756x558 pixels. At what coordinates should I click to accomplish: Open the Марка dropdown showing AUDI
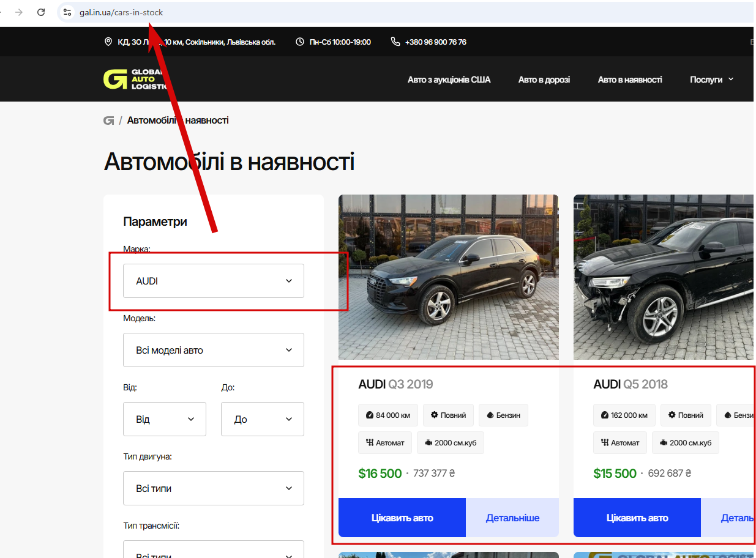pyautogui.click(x=214, y=281)
